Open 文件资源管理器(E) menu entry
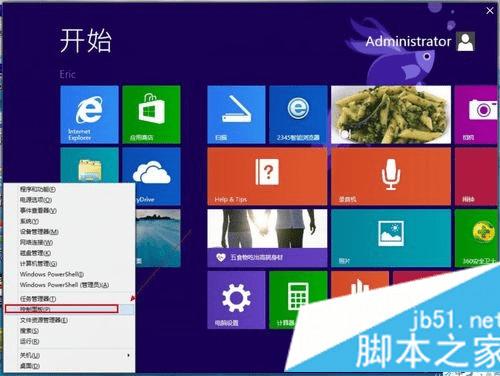This screenshot has height=376, width=500. point(69,320)
